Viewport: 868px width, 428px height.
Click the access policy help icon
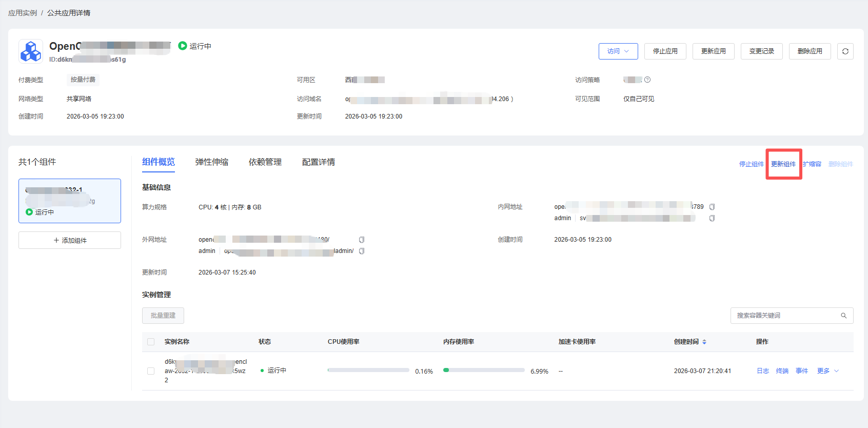[647, 80]
